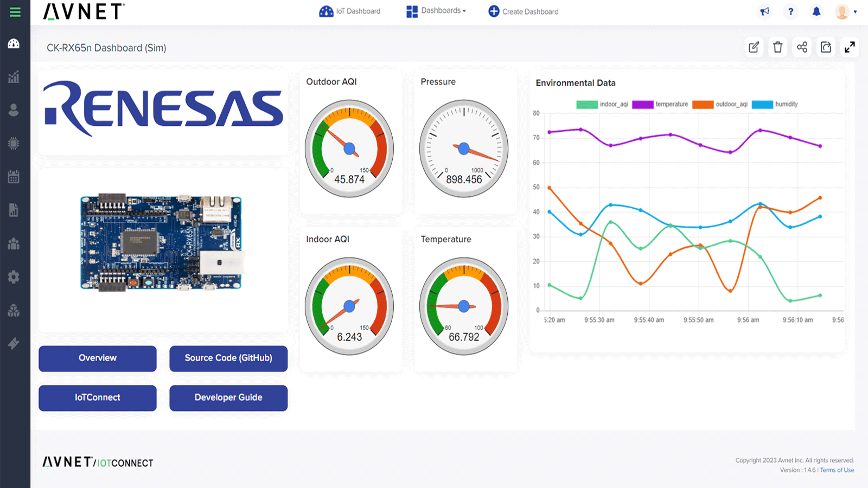Screen dimensions: 868x488
Task: Click the Outdoor AQI gauge
Action: [349, 149]
